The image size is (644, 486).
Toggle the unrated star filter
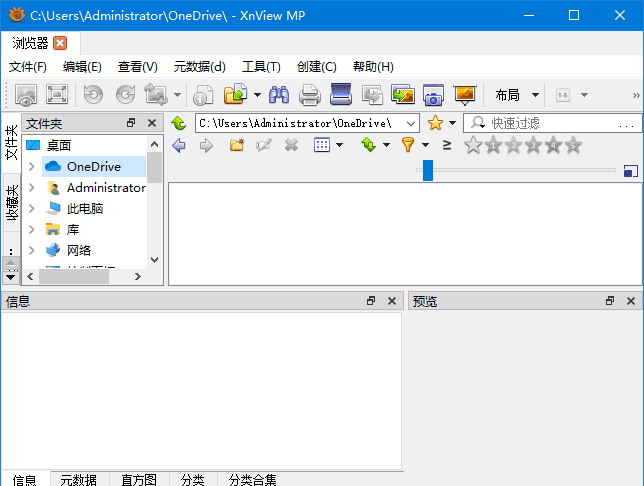(473, 145)
